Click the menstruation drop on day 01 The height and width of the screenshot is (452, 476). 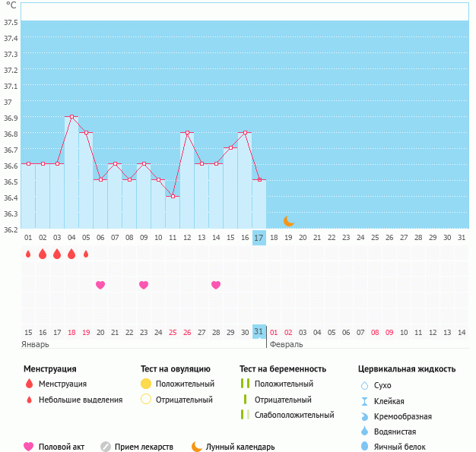click(x=28, y=254)
